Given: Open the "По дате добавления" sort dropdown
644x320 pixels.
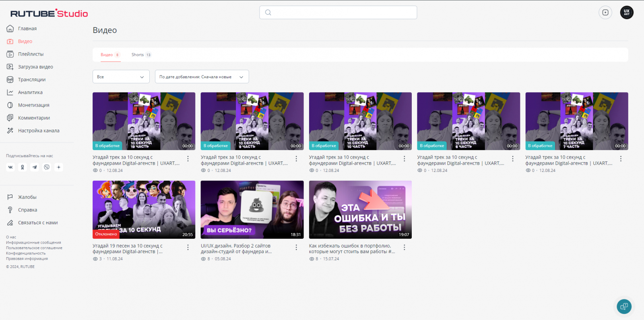Looking at the screenshot, I should coord(202,76).
